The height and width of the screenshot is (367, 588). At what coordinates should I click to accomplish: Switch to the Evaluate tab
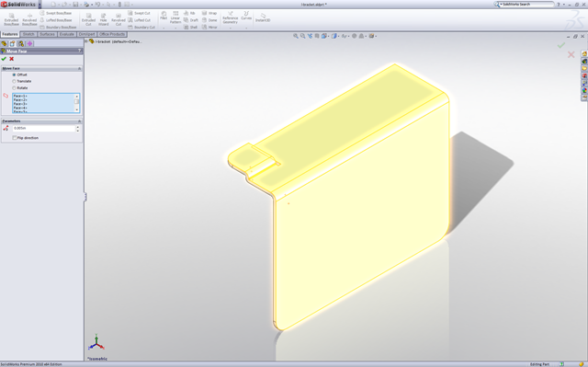pyautogui.click(x=66, y=34)
